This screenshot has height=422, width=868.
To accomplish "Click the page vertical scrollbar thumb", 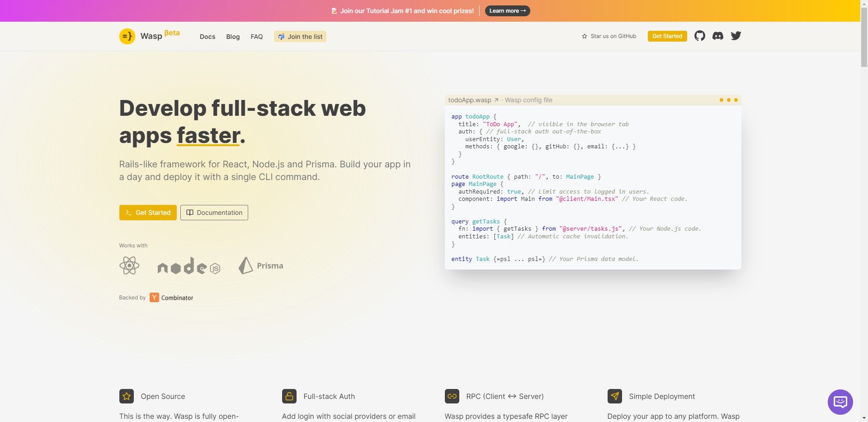I will 864,37.
